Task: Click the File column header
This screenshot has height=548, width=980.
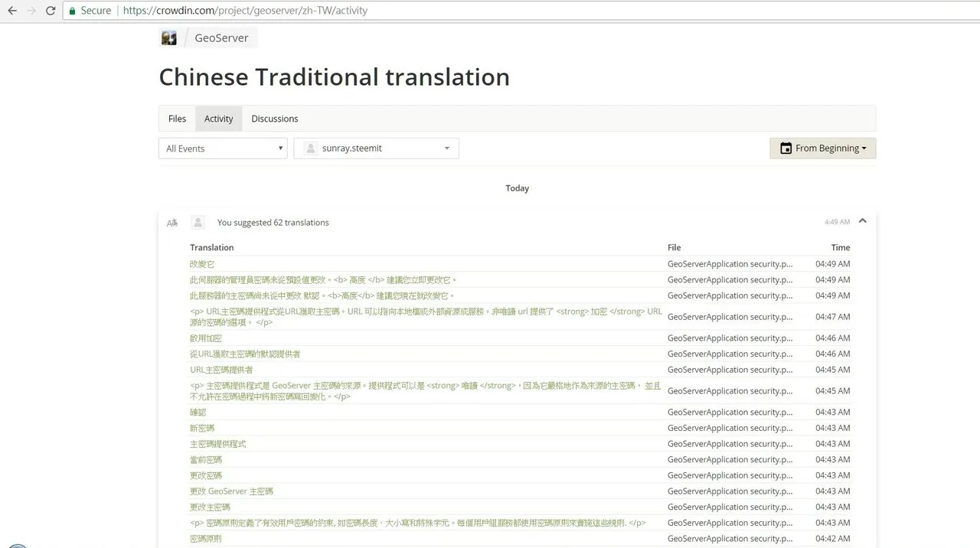Action: [x=674, y=248]
